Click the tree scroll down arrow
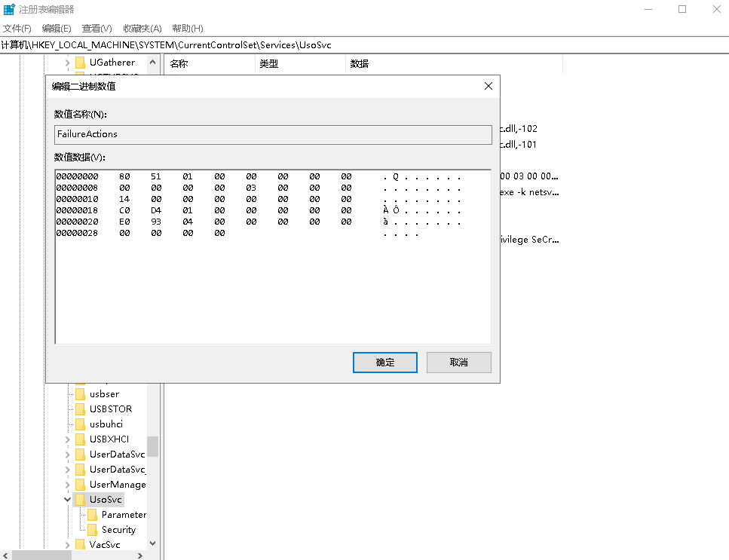This screenshot has width=729, height=560. click(x=152, y=543)
